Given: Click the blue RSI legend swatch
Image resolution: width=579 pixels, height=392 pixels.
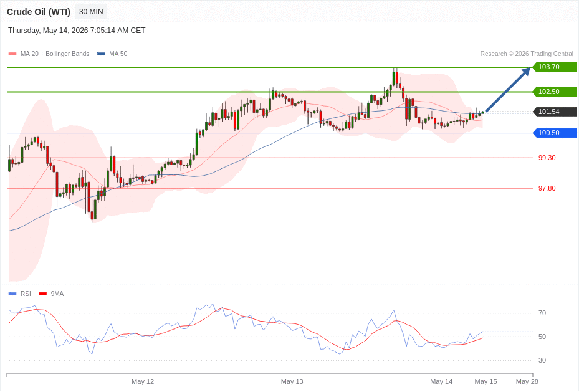Looking at the screenshot, I should (x=12, y=294).
